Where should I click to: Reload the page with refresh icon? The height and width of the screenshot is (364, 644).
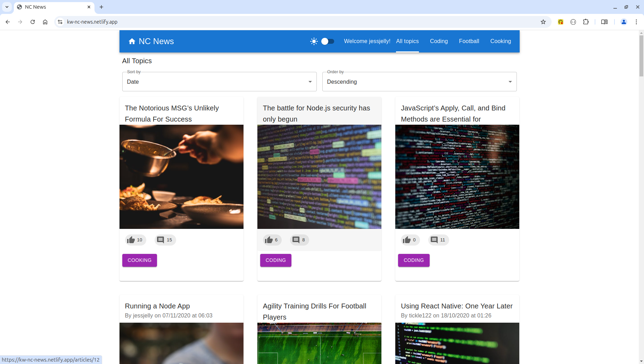[33, 22]
